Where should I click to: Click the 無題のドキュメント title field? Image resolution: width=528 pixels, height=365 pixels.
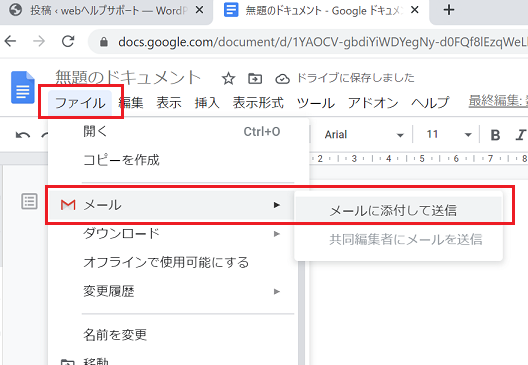click(x=128, y=77)
